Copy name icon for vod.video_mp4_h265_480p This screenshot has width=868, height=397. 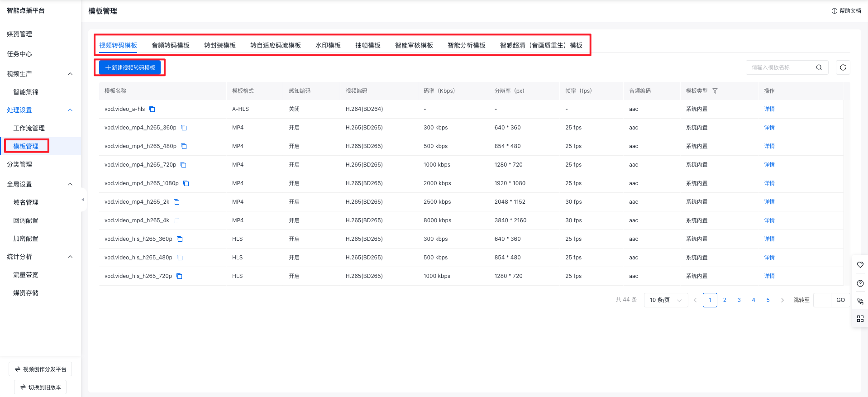184,146
